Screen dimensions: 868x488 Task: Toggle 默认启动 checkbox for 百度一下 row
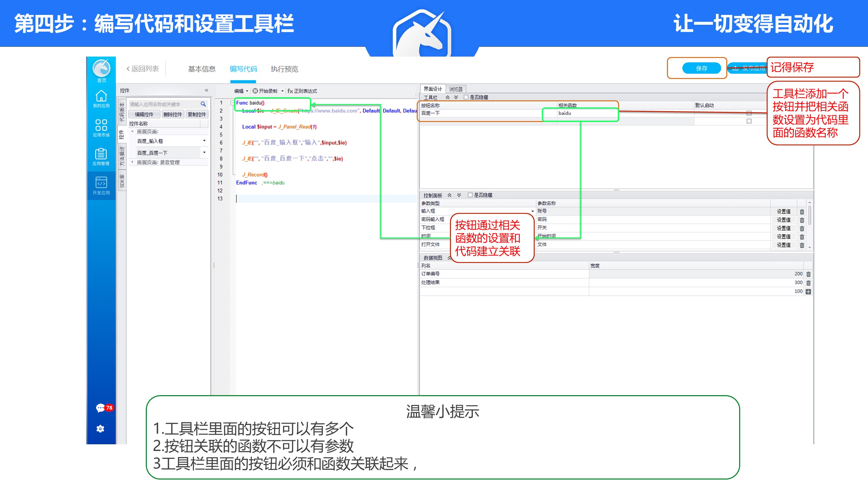click(749, 113)
